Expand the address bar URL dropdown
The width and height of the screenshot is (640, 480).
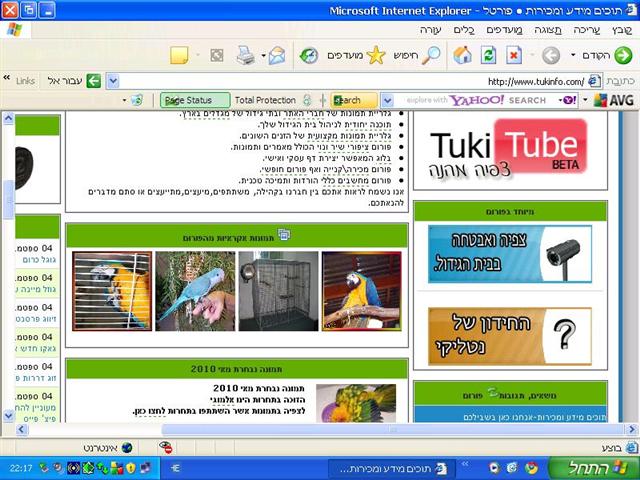(x=113, y=81)
